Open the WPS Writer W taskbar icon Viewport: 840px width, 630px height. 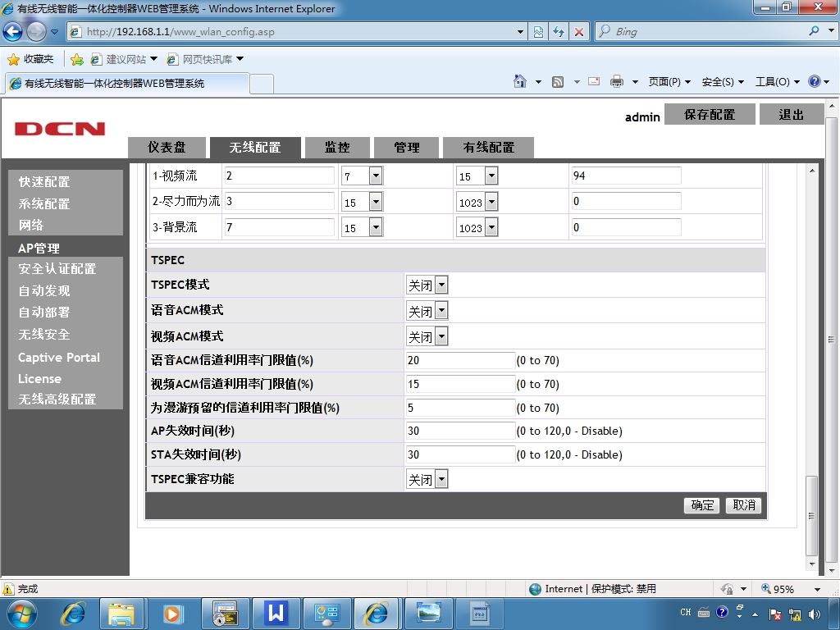click(276, 614)
